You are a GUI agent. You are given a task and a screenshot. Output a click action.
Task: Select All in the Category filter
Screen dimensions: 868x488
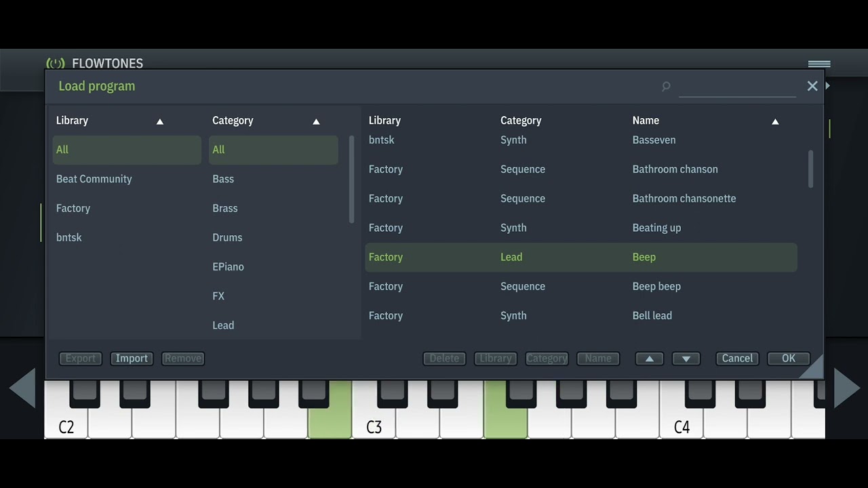click(273, 150)
